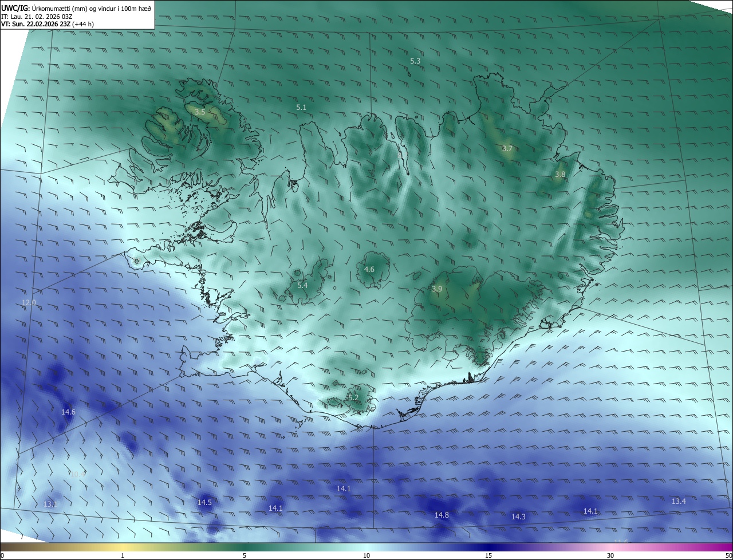Select the valid time 'VT: Sun. 22.02.2026 23Z (+44 h)'

point(48,25)
